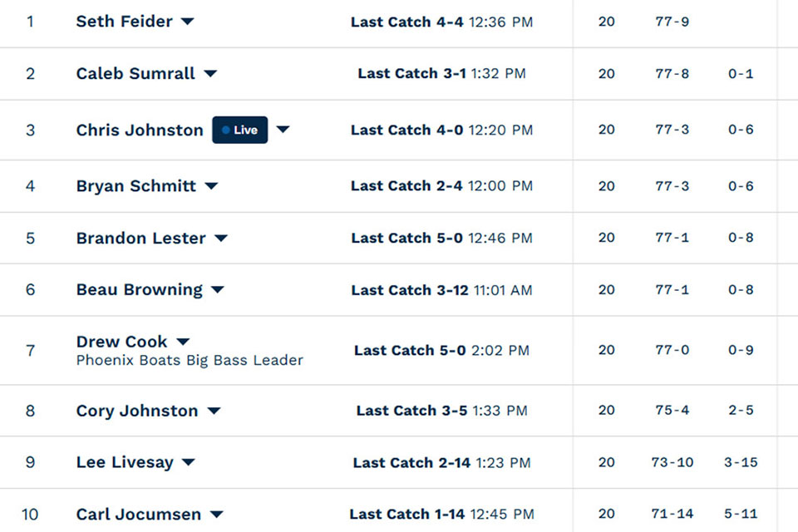Click Lee Livesay's Last Catch 2-14 entry
Viewport: 798px width, 532px height.
pos(441,462)
